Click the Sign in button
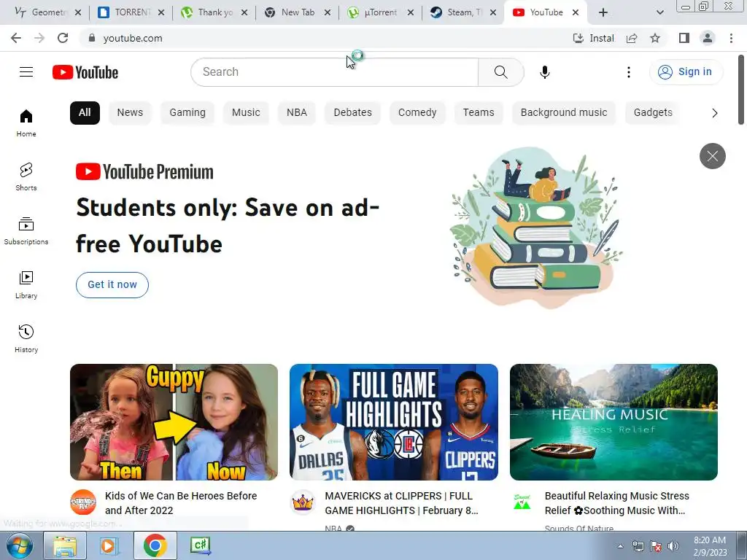This screenshot has width=747, height=560. [686, 72]
